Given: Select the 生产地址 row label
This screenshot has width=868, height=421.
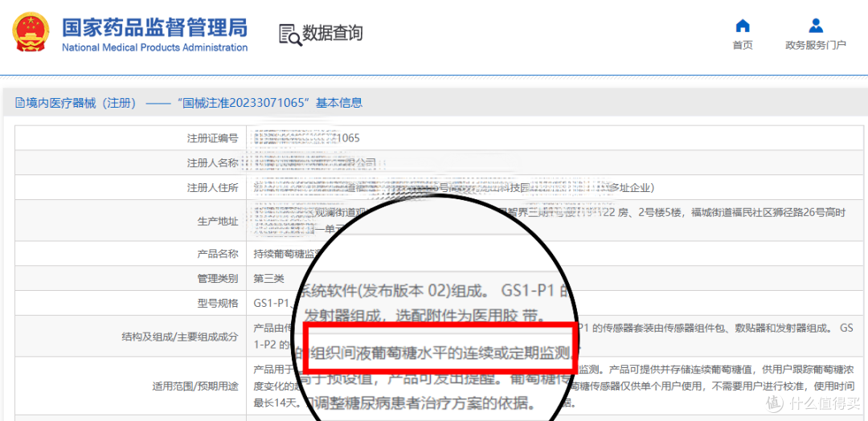Looking at the screenshot, I should point(218,221).
